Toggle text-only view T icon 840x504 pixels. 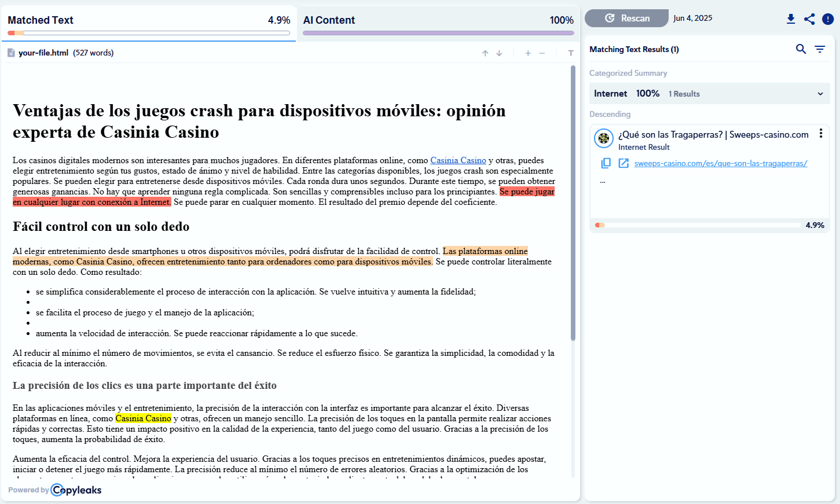coord(571,53)
